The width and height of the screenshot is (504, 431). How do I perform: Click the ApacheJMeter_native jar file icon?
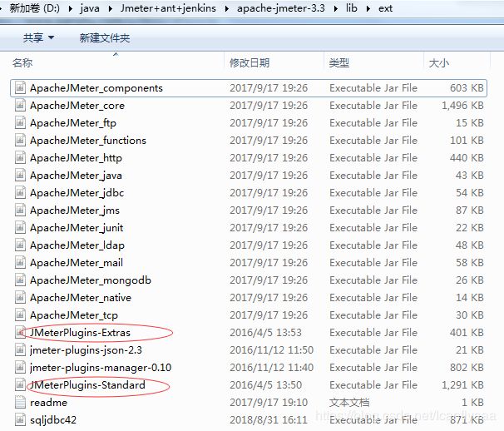pos(20,297)
